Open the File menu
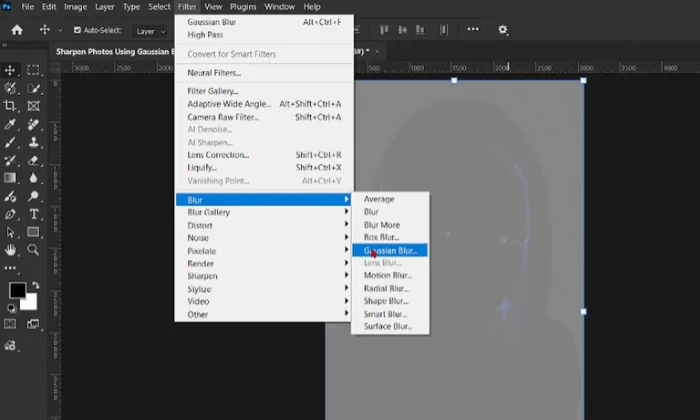700x420 pixels. coord(27,7)
